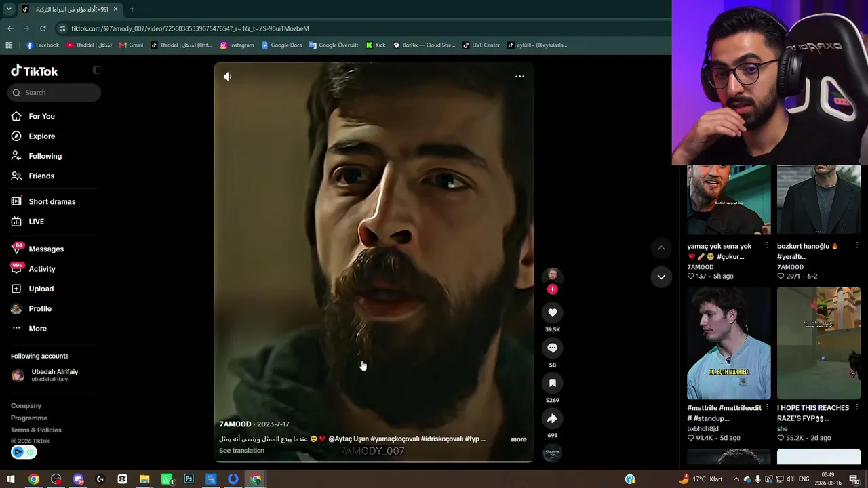The height and width of the screenshot is (488, 868).
Task: Open the Chrome apps grid icon
Action: [x=9, y=45]
